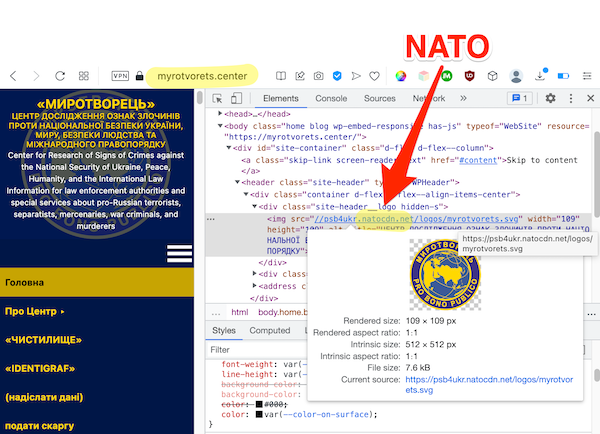This screenshot has height=434, width=600.
Task: Click the Myrotvorets logo preview image
Action: [445, 274]
